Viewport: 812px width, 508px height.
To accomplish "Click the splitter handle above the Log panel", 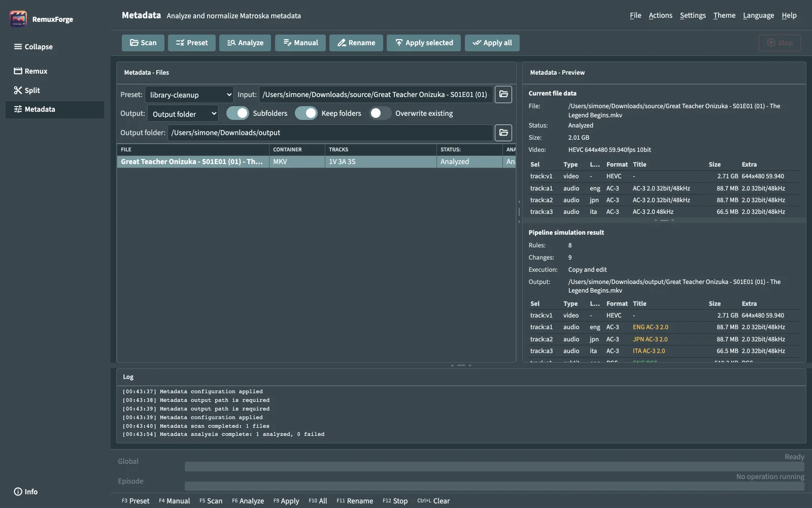I will (461, 365).
